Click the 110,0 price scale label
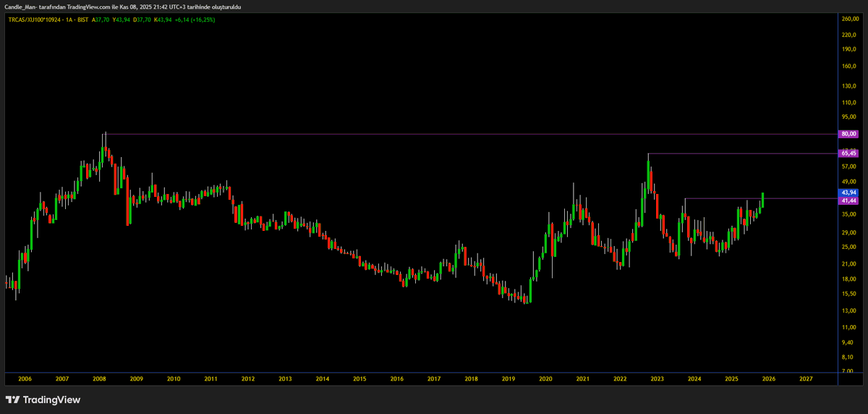The image size is (868, 414). [x=849, y=103]
